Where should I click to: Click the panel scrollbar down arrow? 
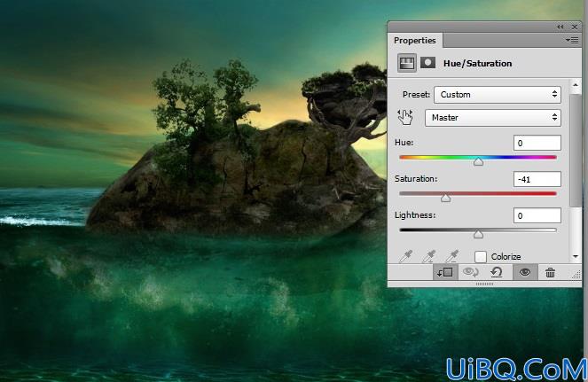(x=576, y=257)
